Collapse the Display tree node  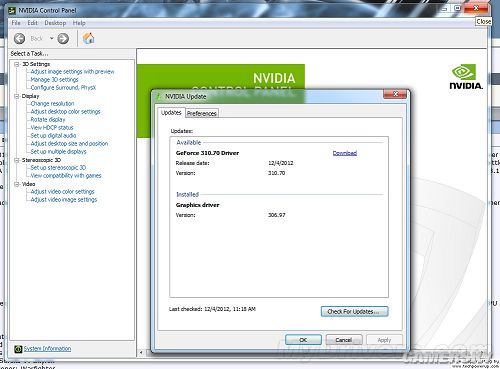click(x=17, y=96)
